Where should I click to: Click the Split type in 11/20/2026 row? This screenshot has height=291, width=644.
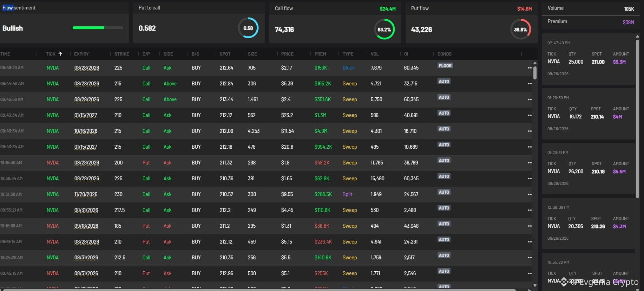tap(347, 194)
